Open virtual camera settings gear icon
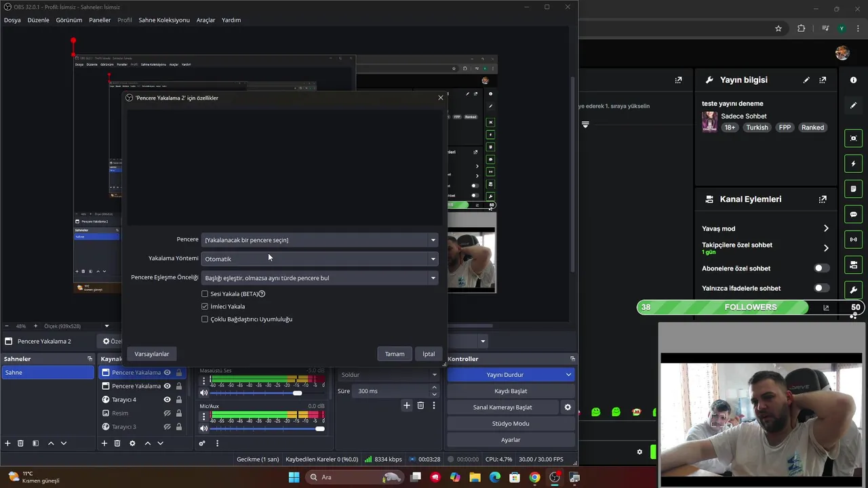 [x=568, y=407]
